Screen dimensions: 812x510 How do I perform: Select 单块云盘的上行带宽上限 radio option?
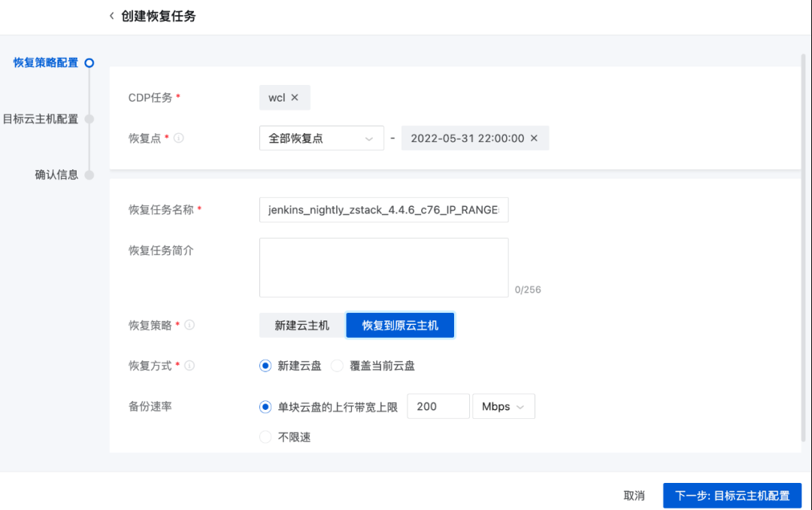pos(265,407)
